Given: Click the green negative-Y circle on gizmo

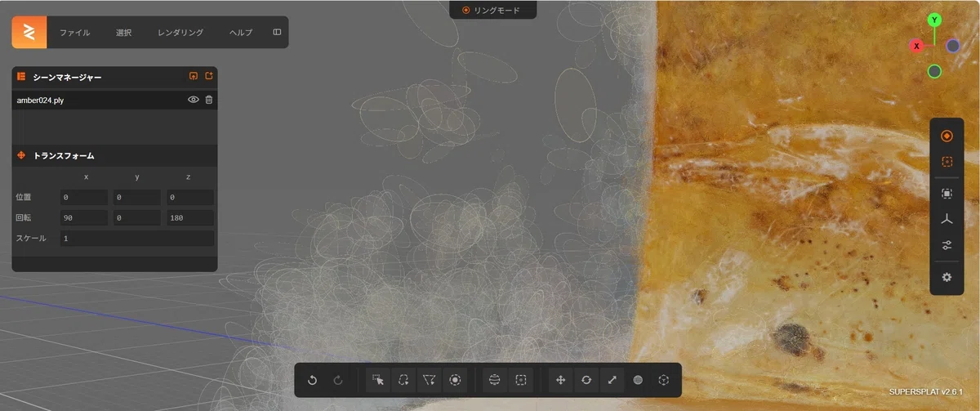Looking at the screenshot, I should pos(934,71).
